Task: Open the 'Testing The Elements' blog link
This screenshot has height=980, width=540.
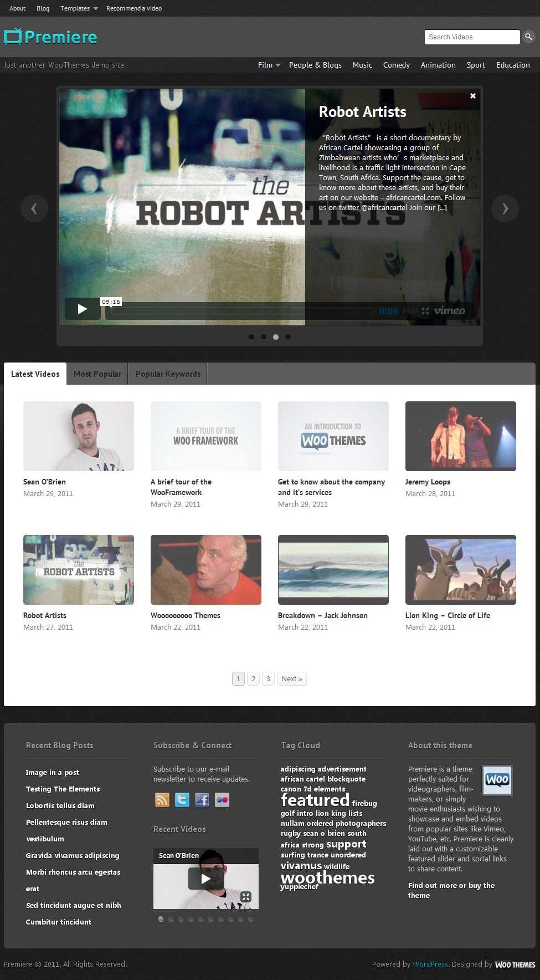Action: [63, 789]
